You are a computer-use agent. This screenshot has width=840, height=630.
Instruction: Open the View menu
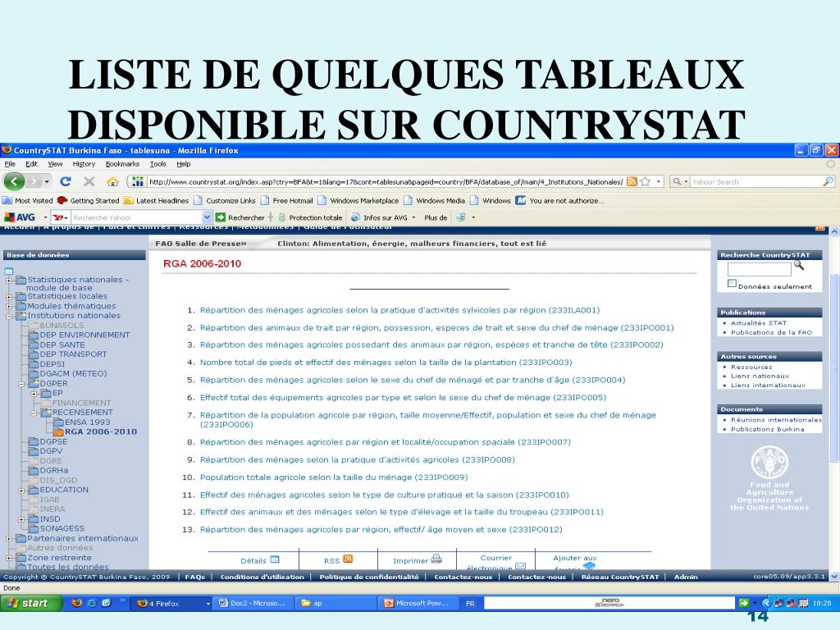55,164
